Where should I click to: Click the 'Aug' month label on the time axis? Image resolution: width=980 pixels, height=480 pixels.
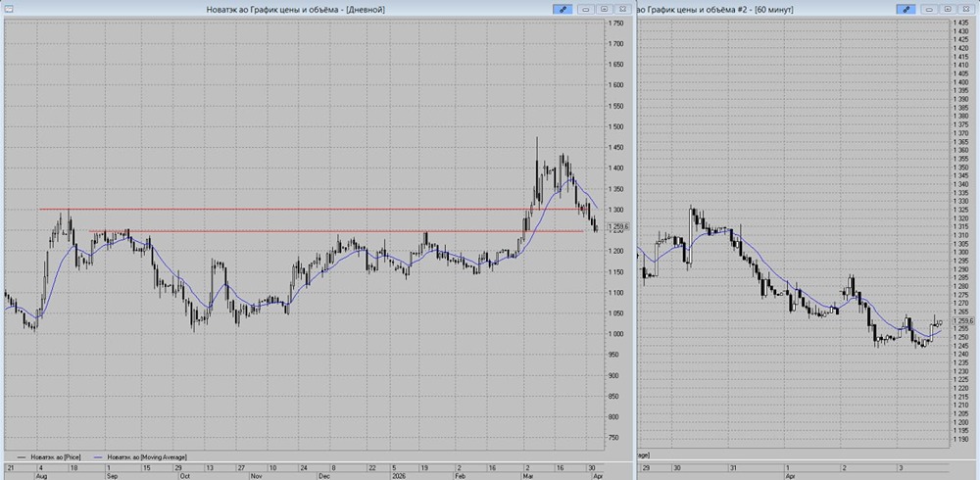[41, 475]
